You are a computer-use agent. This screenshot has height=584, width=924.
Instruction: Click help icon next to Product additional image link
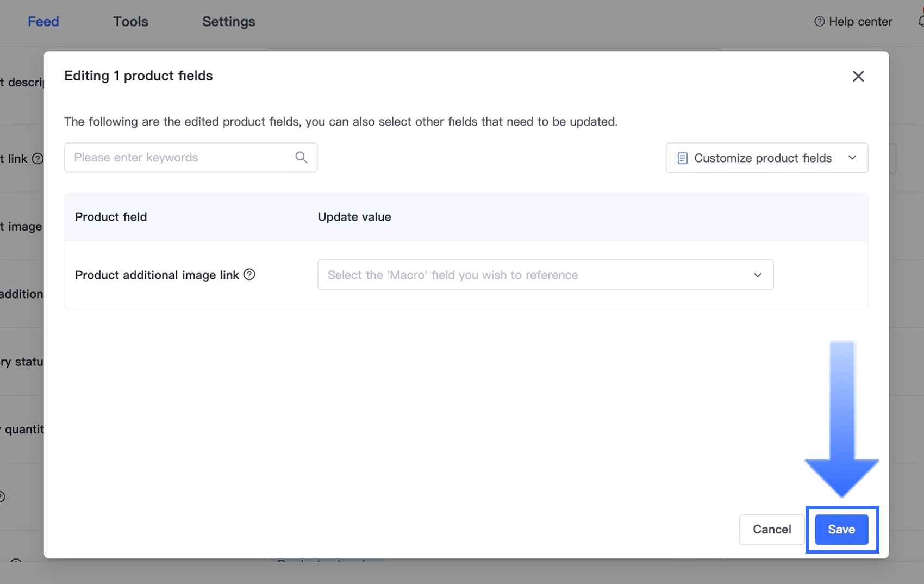[249, 275]
